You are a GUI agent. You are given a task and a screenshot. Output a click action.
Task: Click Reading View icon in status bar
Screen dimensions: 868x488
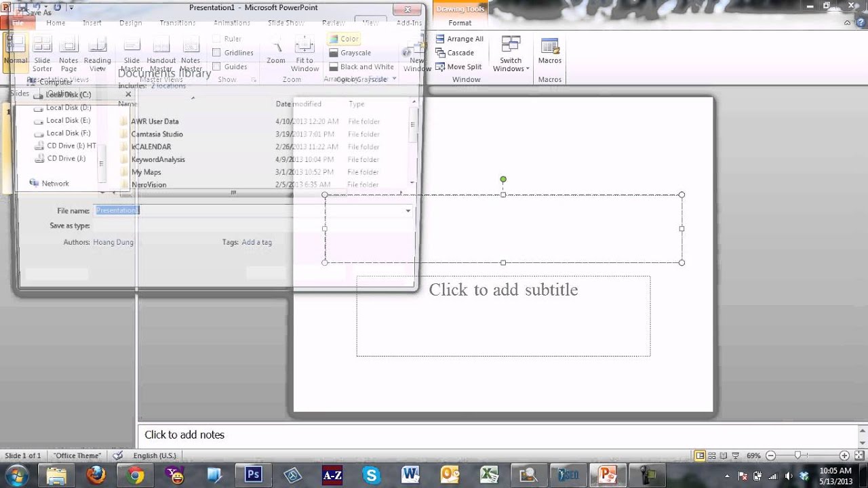(x=724, y=455)
